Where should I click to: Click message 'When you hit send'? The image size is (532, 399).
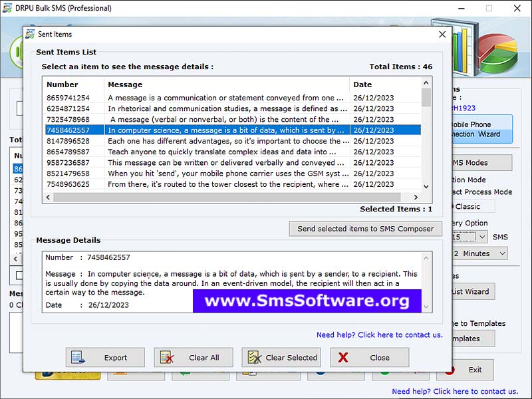click(x=228, y=174)
